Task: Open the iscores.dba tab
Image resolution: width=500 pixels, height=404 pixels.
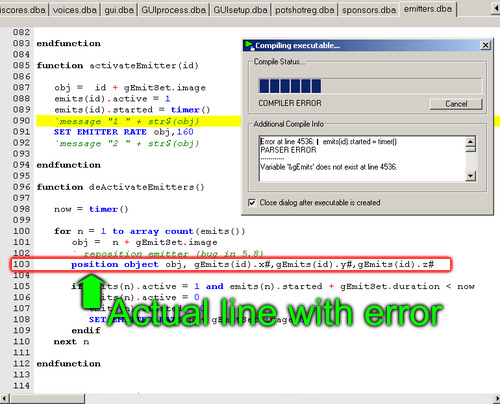Action: point(23,10)
